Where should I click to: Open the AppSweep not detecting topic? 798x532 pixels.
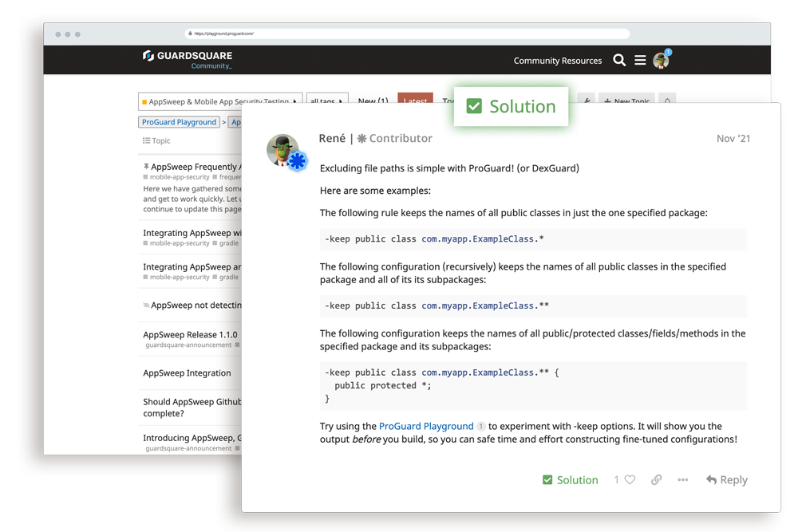pos(196,305)
